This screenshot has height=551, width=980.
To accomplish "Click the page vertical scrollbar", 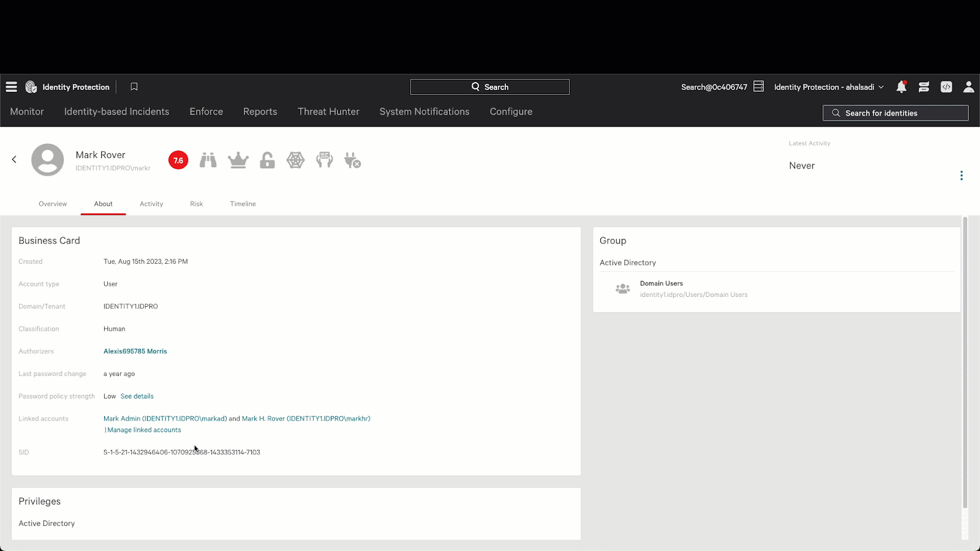I will click(965, 362).
